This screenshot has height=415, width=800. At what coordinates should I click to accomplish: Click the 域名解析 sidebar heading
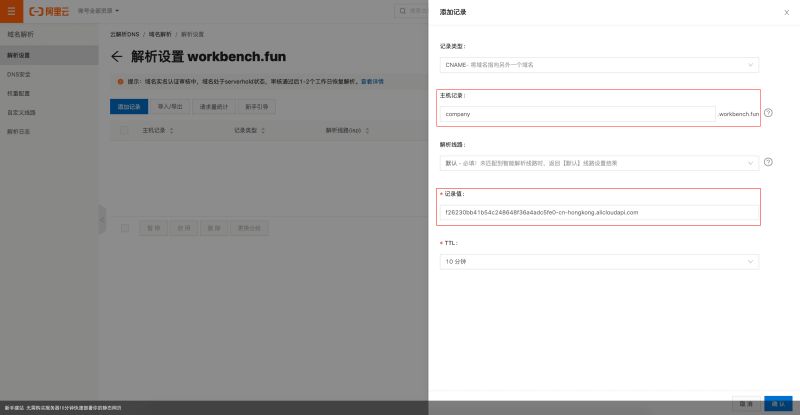[x=20, y=34]
